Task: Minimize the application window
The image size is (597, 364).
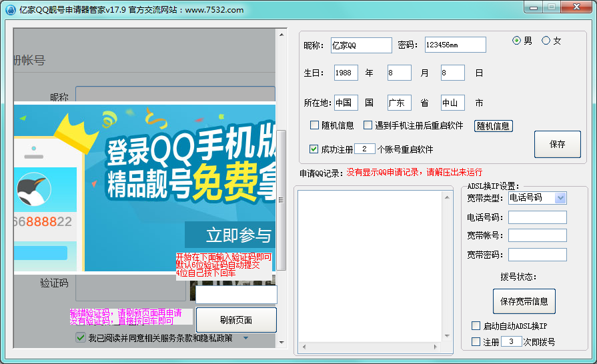Action: click(534, 7)
